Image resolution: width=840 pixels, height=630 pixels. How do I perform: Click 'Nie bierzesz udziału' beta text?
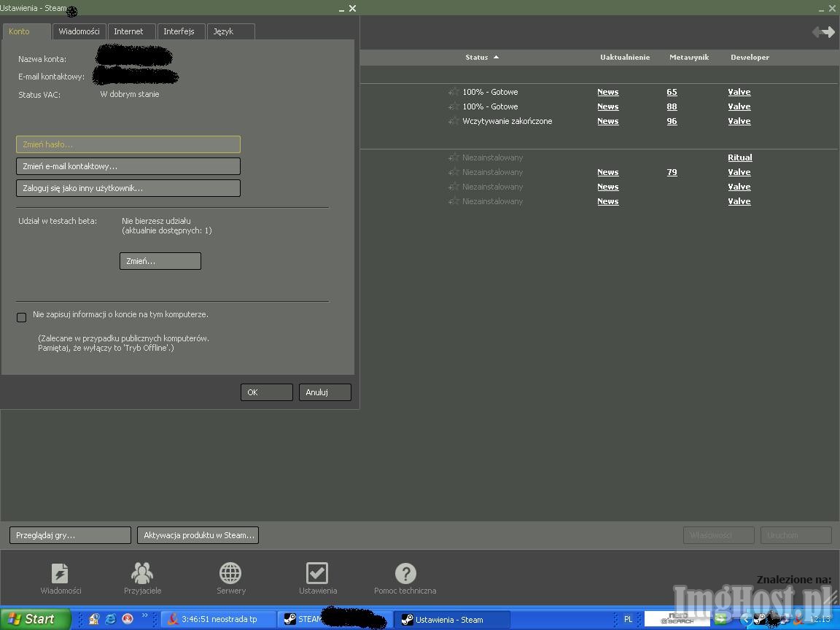point(156,221)
